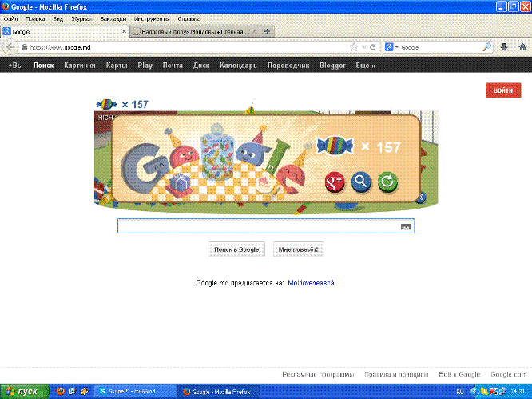Open the address bar history dropdown arrow

(363, 47)
